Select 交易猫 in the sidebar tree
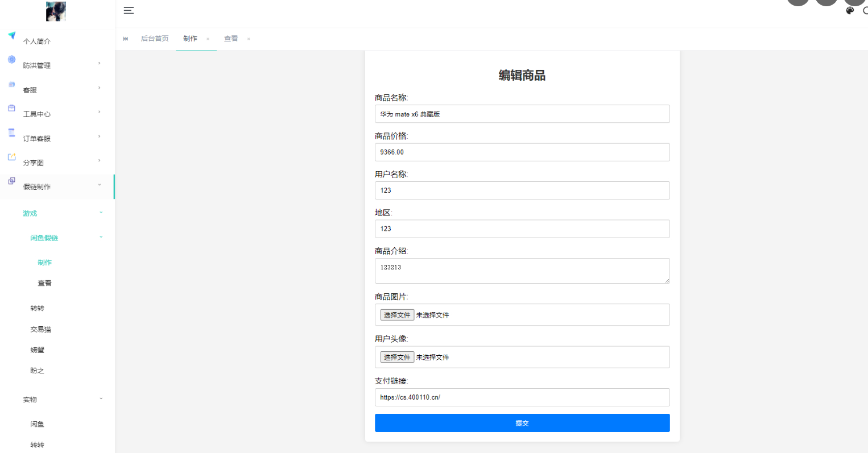Screen dimensions: 868x453 (40, 330)
